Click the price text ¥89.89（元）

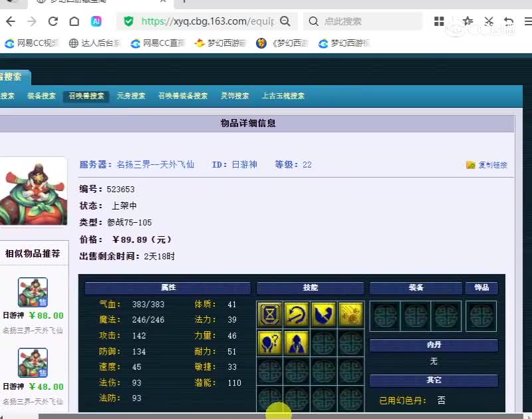click(x=142, y=240)
